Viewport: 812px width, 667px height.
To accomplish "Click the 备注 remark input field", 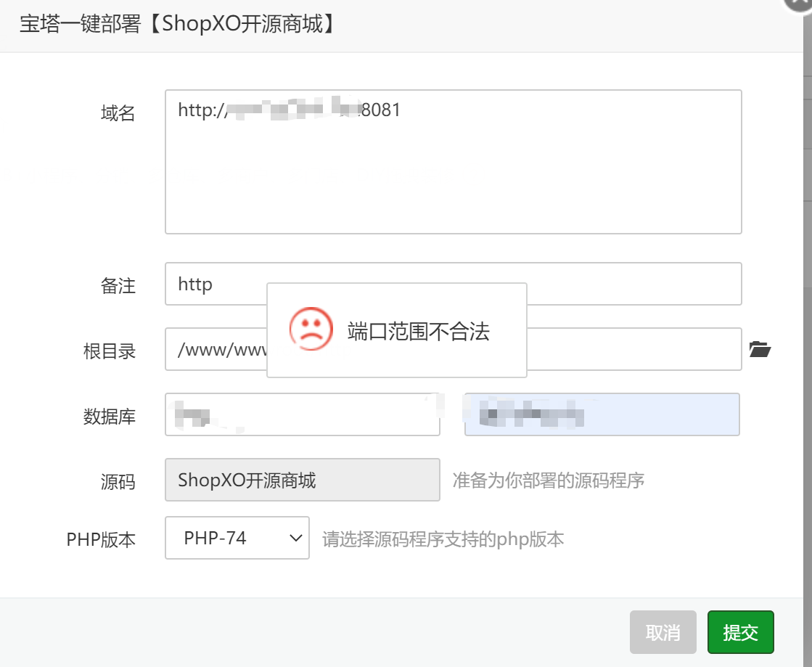I will click(x=453, y=284).
